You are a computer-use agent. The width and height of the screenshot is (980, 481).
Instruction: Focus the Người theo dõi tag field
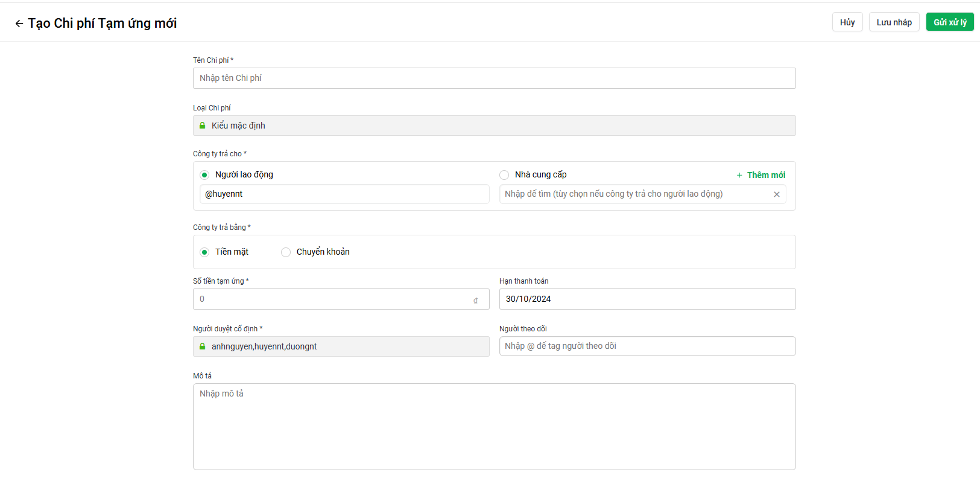pos(648,346)
